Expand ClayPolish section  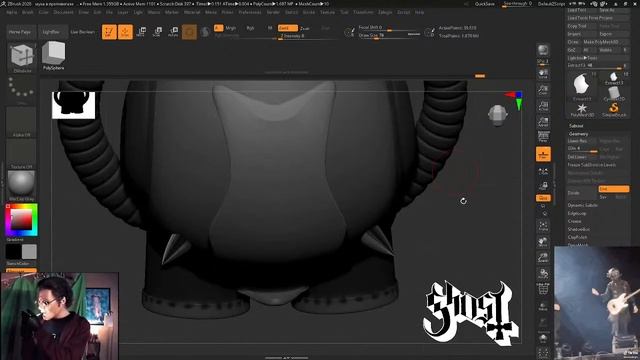[x=578, y=237]
